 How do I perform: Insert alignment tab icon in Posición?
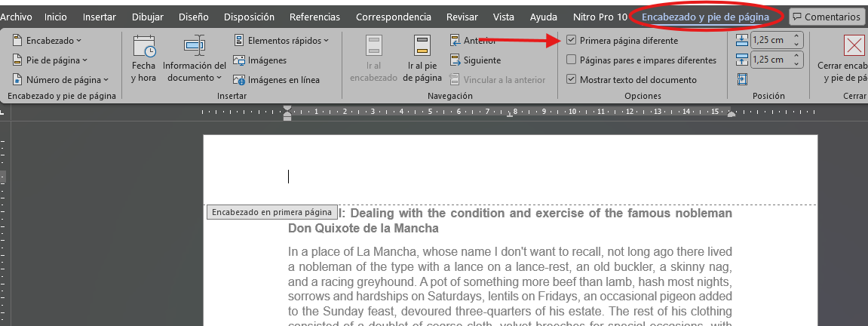pyautogui.click(x=742, y=80)
